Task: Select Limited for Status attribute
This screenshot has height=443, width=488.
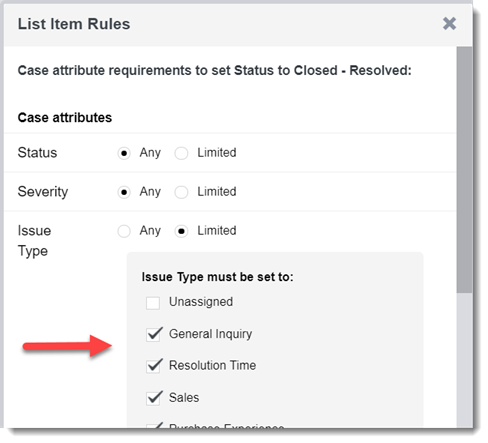Action: coord(181,153)
